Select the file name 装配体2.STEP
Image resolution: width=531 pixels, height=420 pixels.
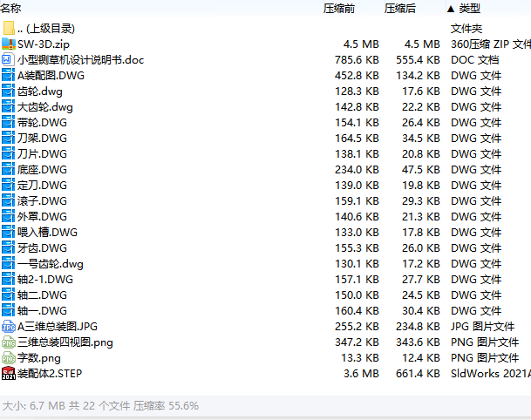pyautogui.click(x=50, y=373)
